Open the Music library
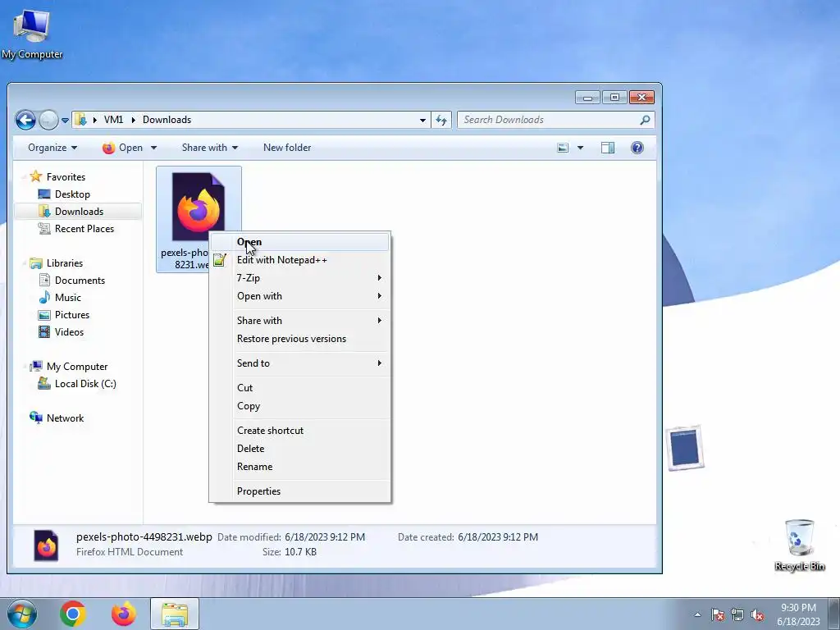 tap(67, 297)
